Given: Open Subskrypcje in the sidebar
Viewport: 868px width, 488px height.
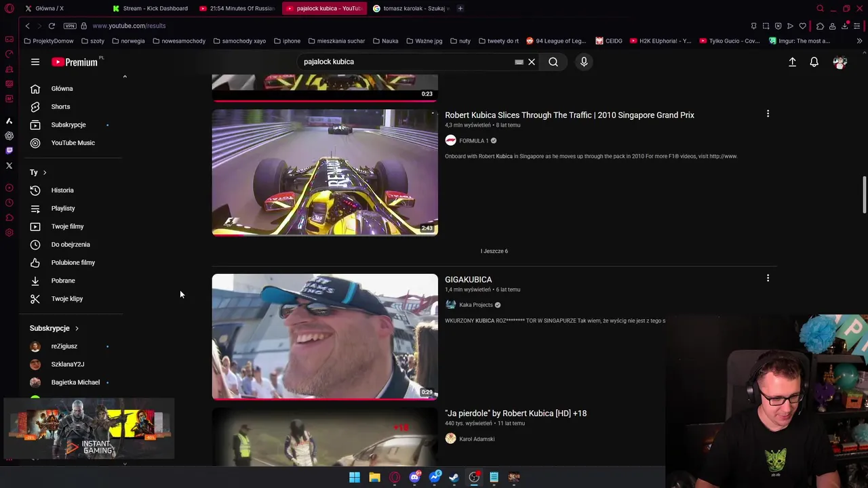Looking at the screenshot, I should click(72, 125).
